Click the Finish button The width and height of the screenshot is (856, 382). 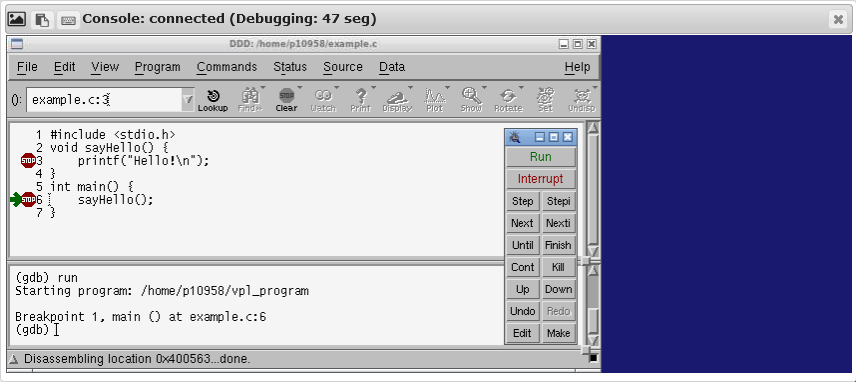[558, 245]
